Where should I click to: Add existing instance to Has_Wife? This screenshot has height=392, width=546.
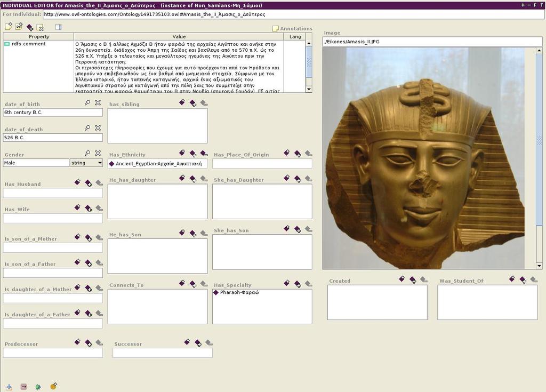coord(89,209)
